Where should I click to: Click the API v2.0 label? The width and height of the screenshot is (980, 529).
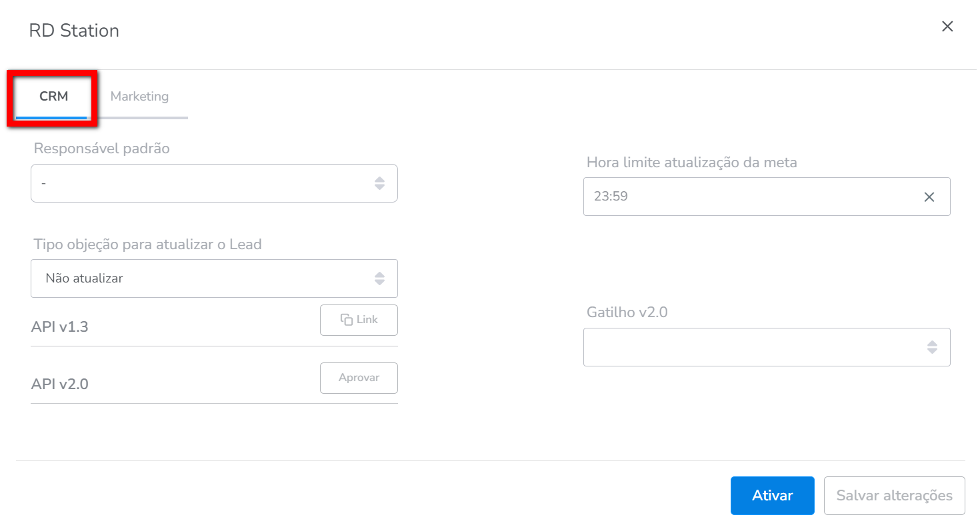click(x=59, y=384)
